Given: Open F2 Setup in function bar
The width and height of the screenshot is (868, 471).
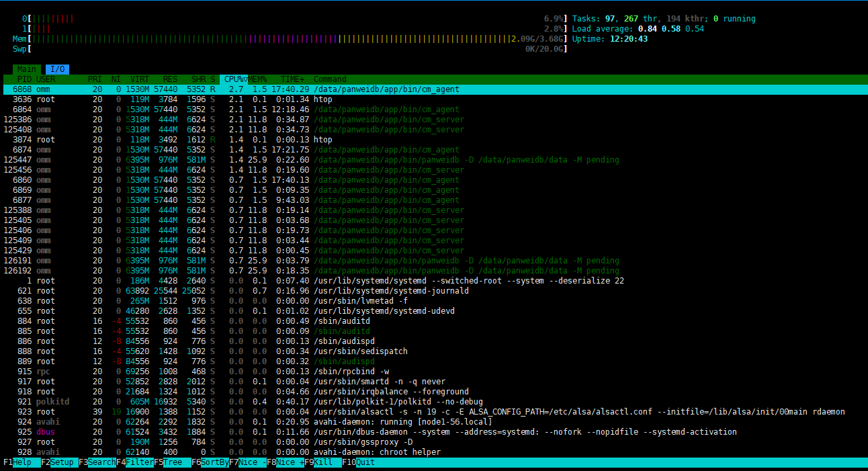Looking at the screenshot, I should point(59,462).
